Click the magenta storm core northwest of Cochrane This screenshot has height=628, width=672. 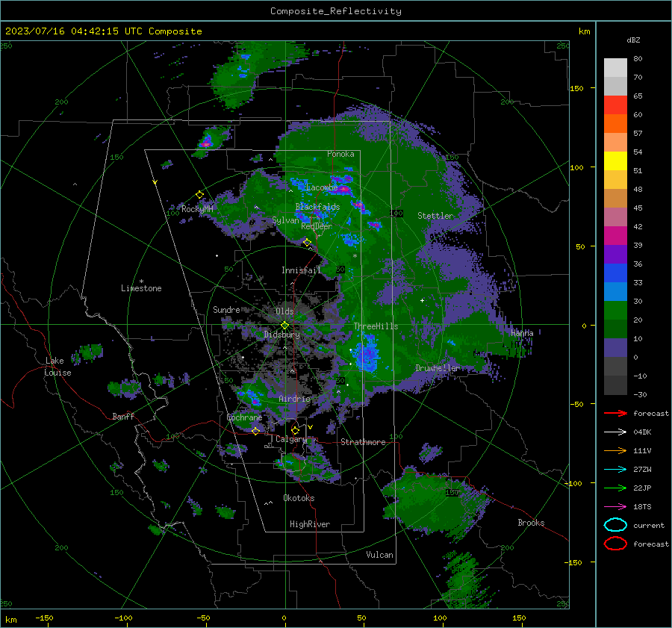click(256, 402)
